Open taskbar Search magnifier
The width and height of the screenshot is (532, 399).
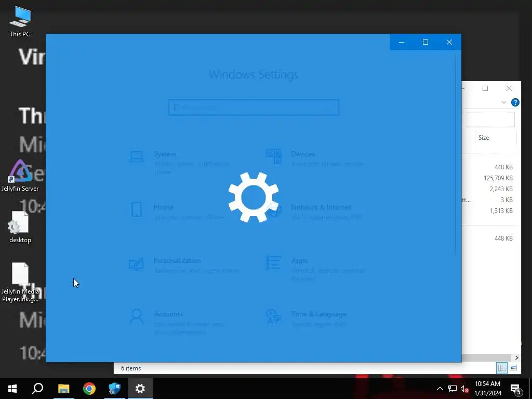(x=37, y=389)
